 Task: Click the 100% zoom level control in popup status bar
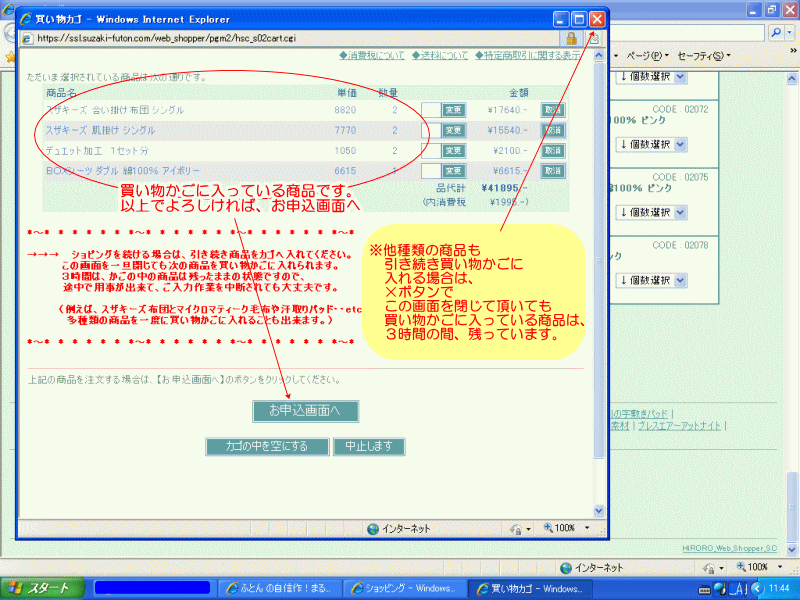click(565, 528)
